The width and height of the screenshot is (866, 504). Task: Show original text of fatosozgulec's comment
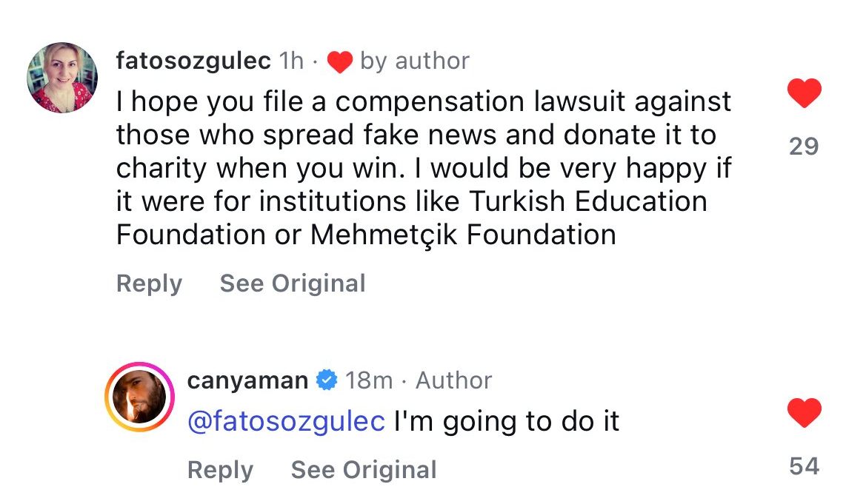coord(293,283)
